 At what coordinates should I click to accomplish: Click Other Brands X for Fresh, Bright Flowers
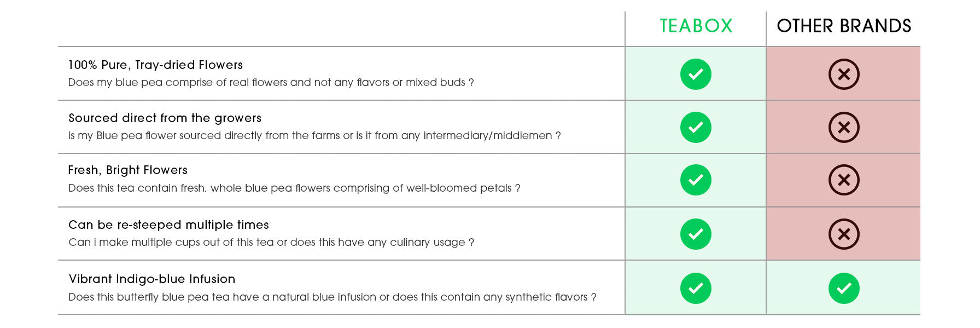[844, 180]
